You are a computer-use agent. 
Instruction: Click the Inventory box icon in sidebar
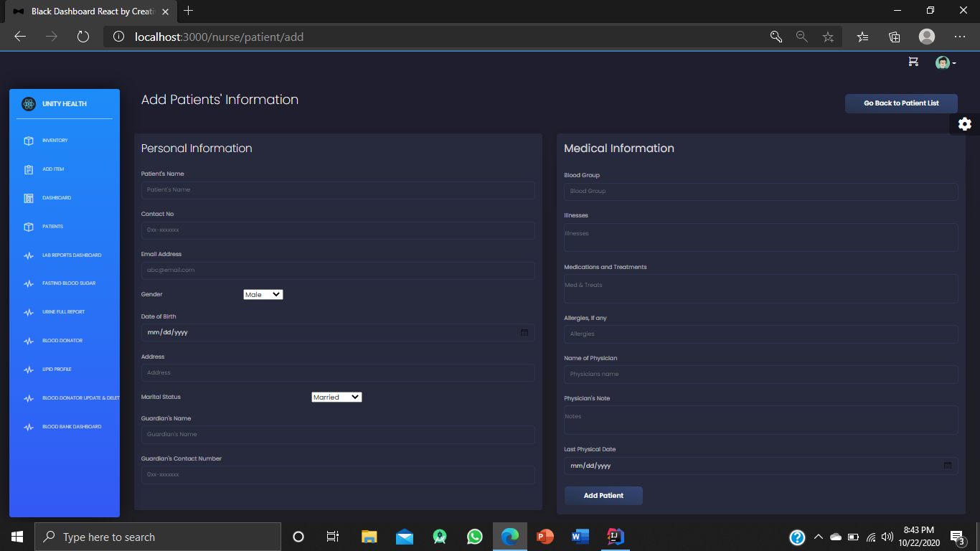[29, 141]
